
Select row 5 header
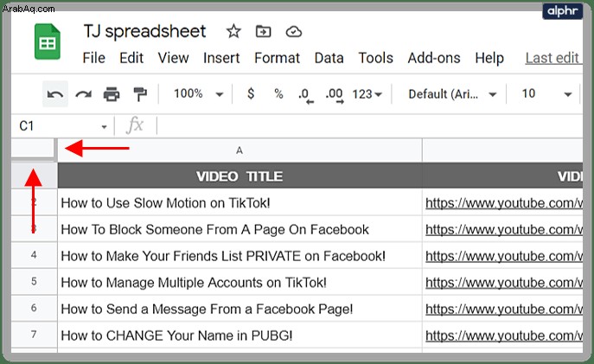[x=34, y=282]
